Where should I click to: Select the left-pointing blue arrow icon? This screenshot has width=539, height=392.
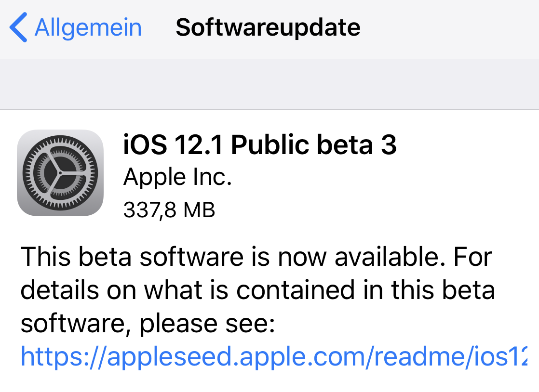click(19, 27)
